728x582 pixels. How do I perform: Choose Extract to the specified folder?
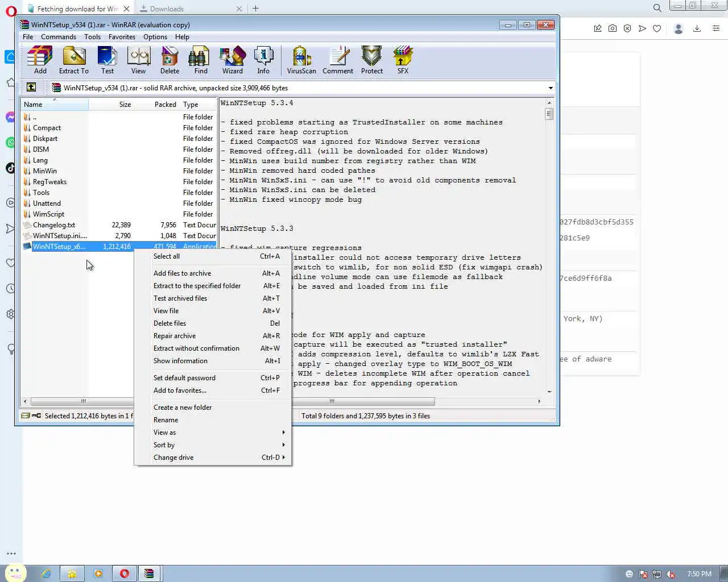click(213, 286)
